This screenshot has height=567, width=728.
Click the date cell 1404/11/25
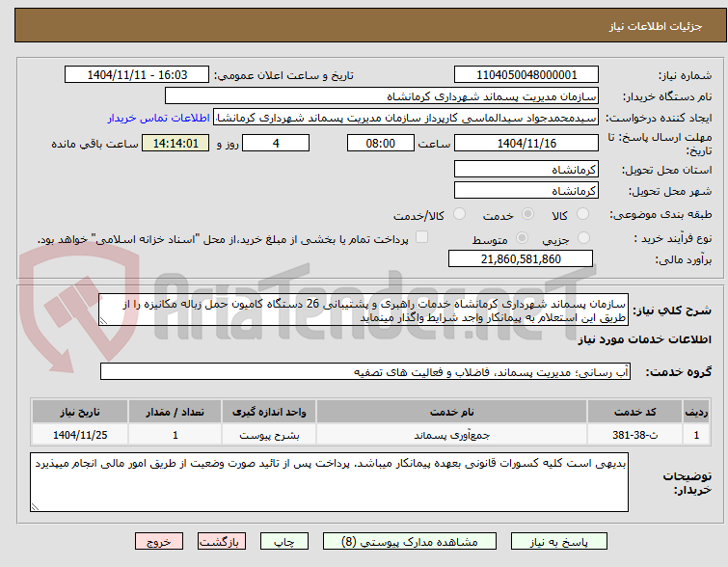(x=80, y=435)
